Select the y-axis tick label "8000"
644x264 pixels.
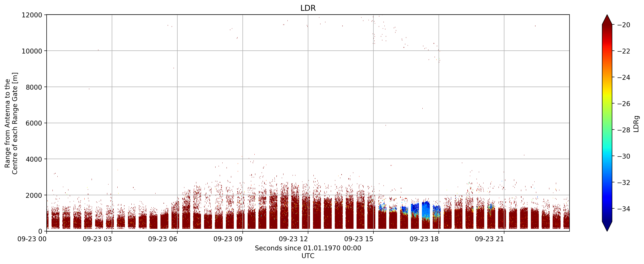(x=34, y=87)
